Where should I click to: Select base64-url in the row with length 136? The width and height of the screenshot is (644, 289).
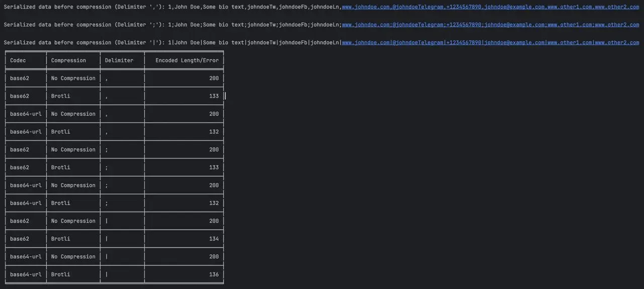click(x=26, y=274)
